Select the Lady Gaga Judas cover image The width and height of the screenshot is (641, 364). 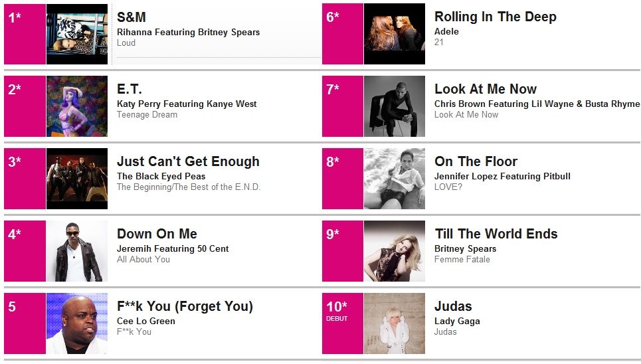[x=395, y=323]
